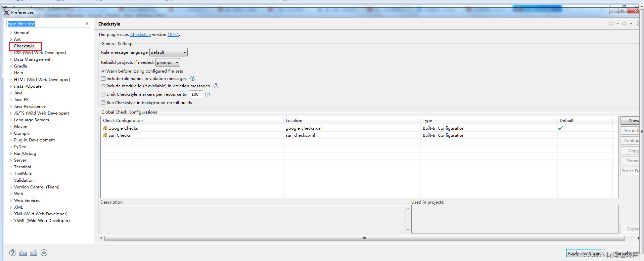
Task: Open Rebuild projects if needed dropdown
Action: tap(168, 62)
